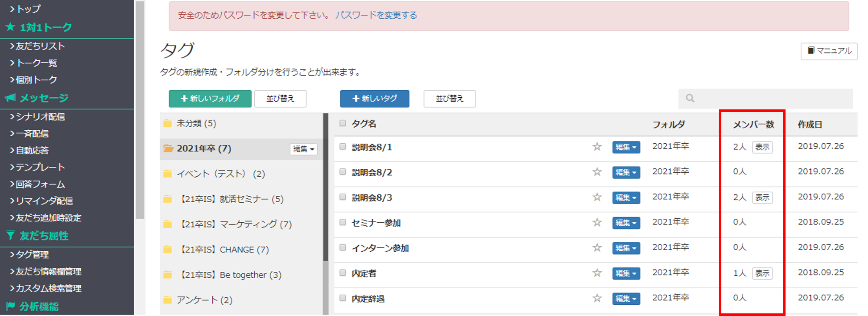Screen dimensions: 868x316
Task: Click the イベント（テスト） folder icon
Action: pos(168,174)
